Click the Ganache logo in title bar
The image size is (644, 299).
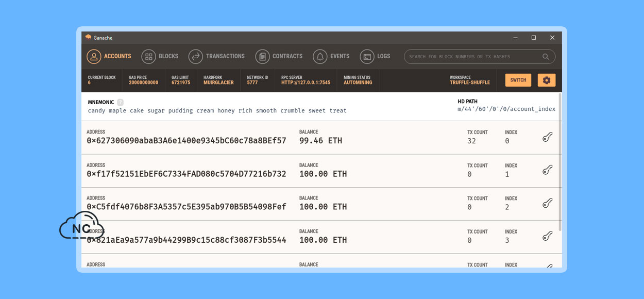88,37
